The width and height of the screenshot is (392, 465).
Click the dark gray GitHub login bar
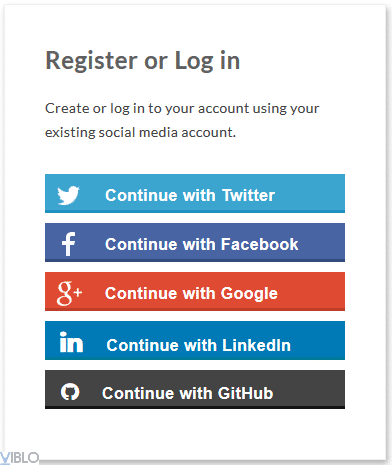pyautogui.click(x=195, y=389)
